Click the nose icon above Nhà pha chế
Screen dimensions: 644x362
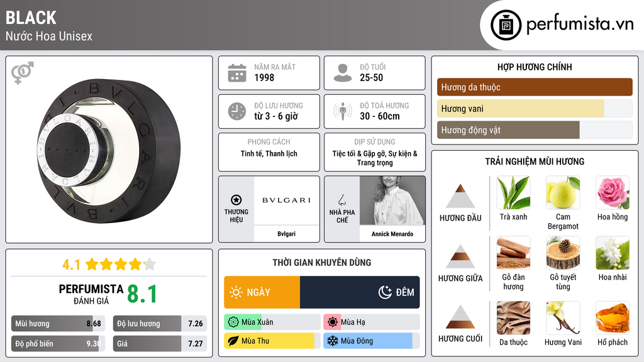341,200
